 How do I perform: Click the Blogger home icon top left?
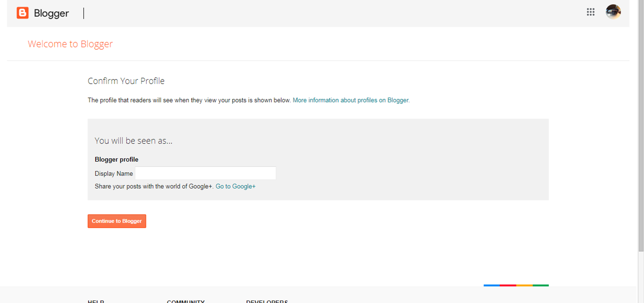coord(22,13)
